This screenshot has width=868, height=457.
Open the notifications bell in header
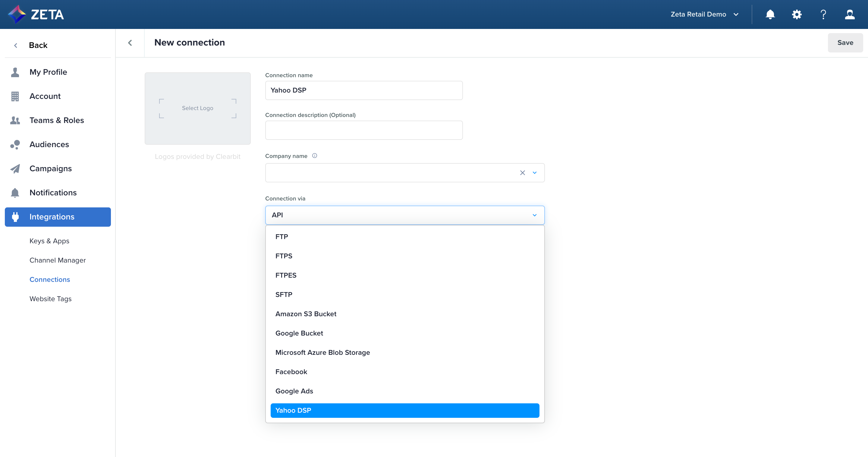point(770,14)
